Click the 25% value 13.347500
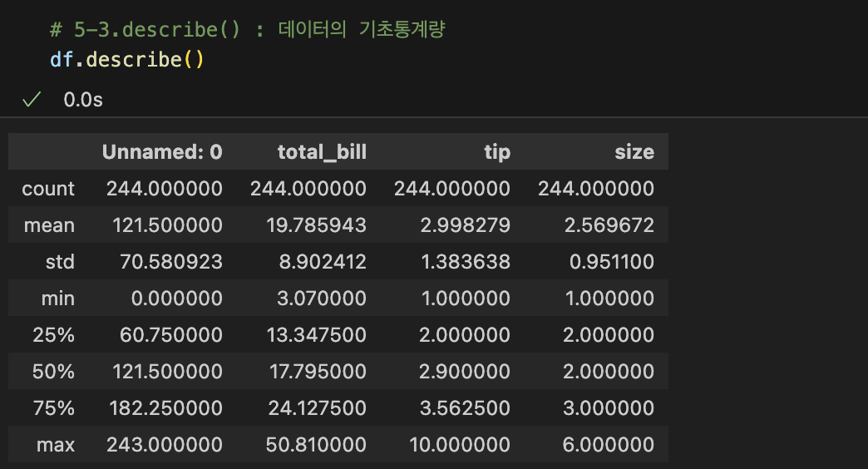868x469 pixels. click(x=316, y=335)
